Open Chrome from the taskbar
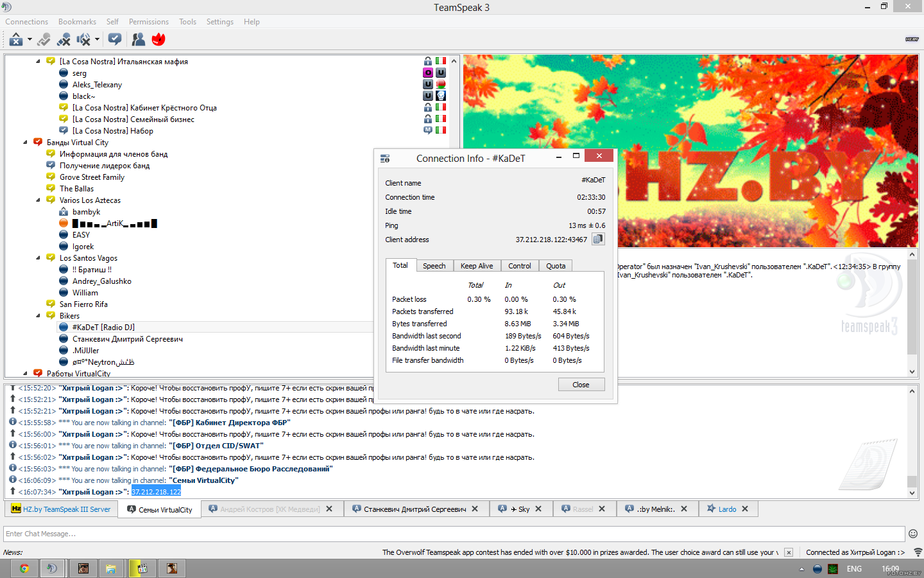Viewport: 924px width, 578px height. (24, 568)
